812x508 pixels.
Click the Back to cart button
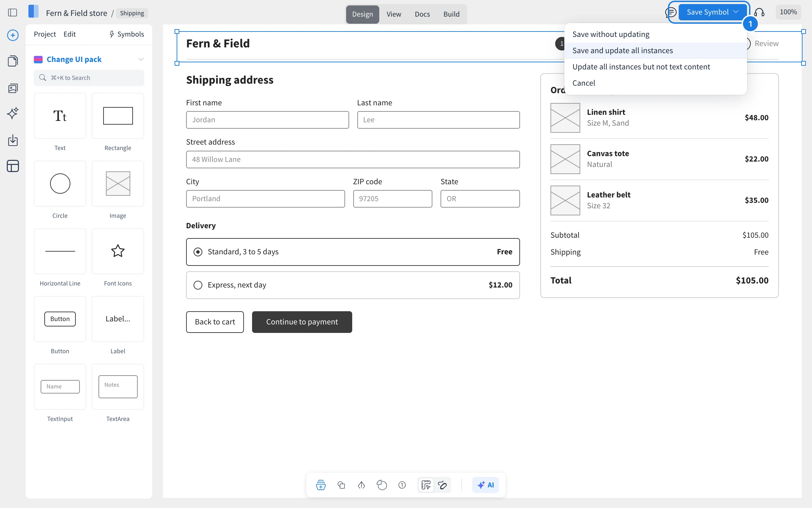pos(215,322)
